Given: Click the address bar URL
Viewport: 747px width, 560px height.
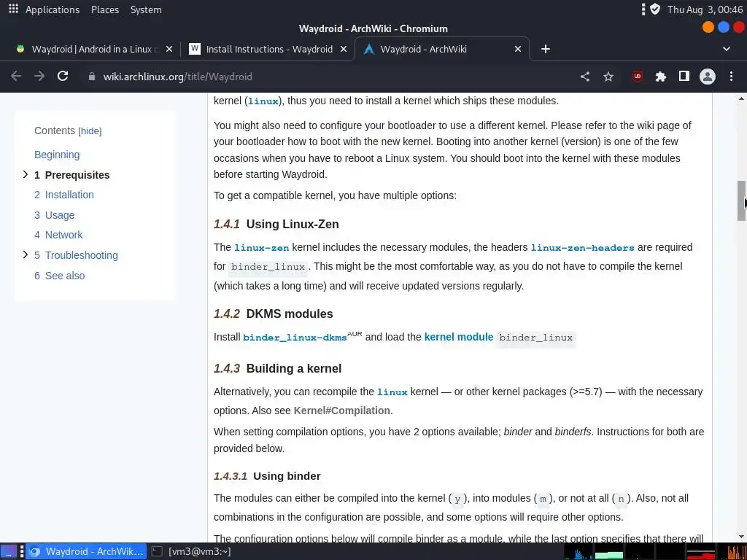Looking at the screenshot, I should pyautogui.click(x=178, y=77).
